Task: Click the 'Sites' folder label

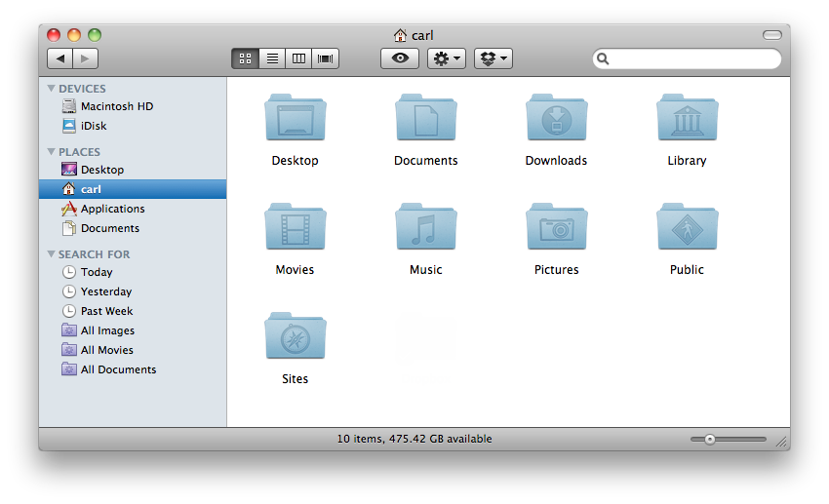Action: point(295,379)
